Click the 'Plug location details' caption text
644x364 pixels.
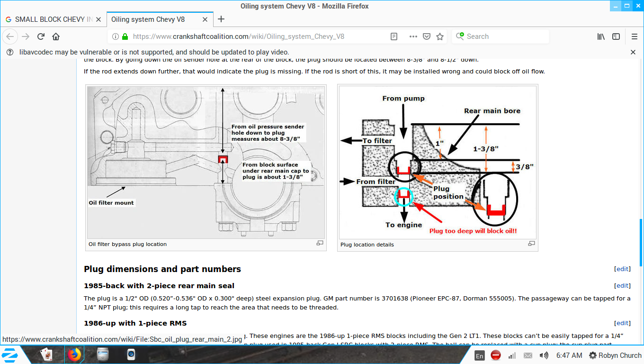pos(367,245)
